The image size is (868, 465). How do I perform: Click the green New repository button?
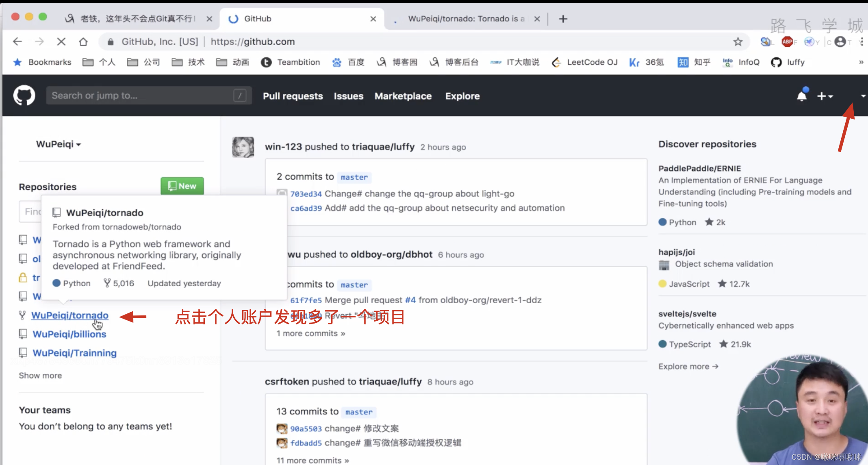(x=182, y=186)
